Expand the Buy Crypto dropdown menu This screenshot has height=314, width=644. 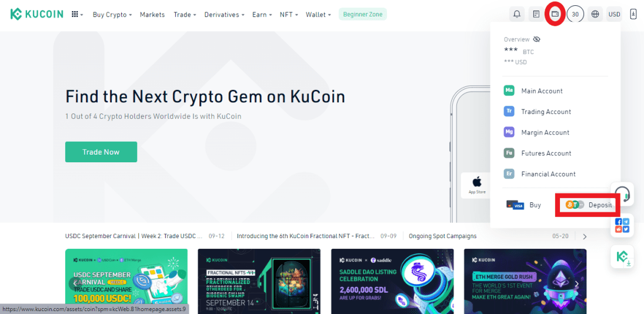[x=112, y=14]
